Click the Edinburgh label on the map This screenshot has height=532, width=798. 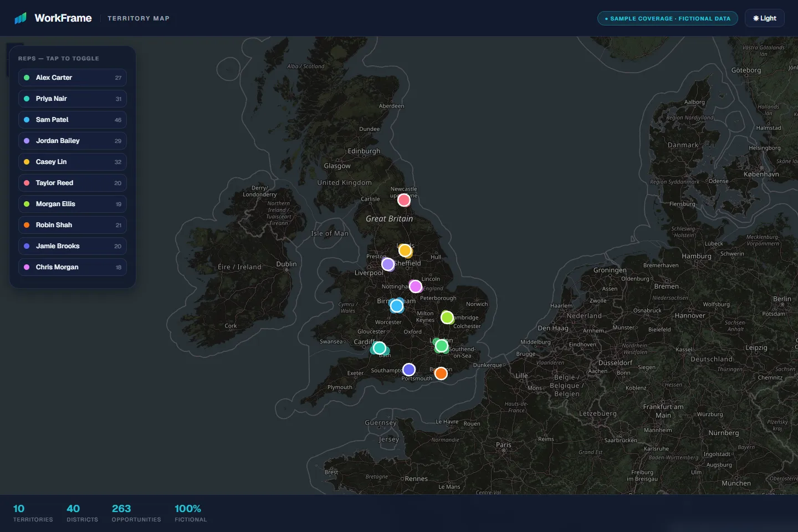(364, 151)
